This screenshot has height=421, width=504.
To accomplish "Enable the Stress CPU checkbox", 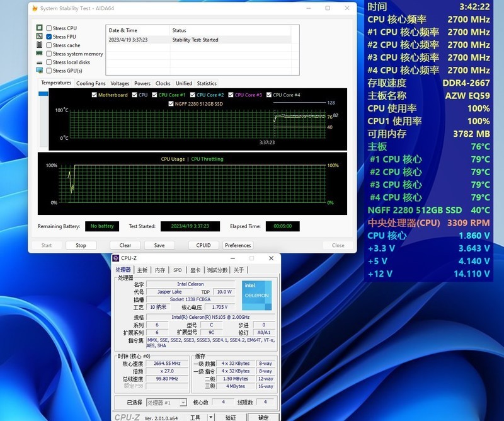I will pyautogui.click(x=50, y=28).
